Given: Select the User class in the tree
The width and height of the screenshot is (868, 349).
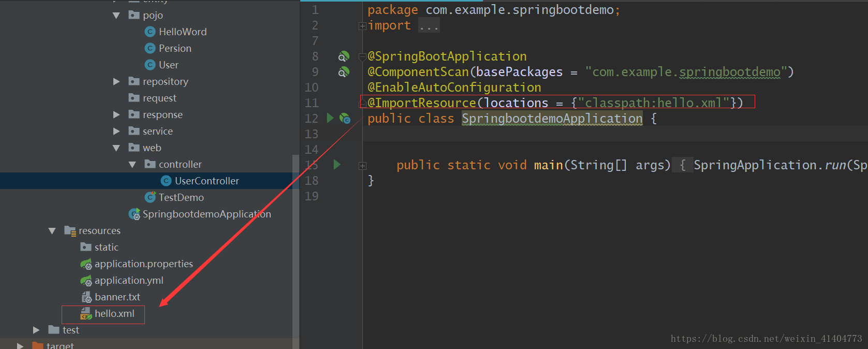Looking at the screenshot, I should pos(169,65).
